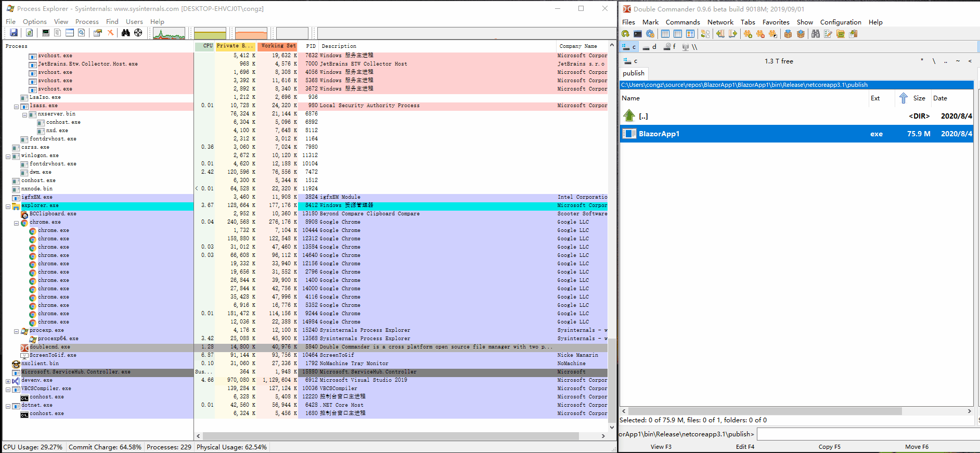Collapse the explorer.exe tree node
Screen dimensions: 980x453
[x=8, y=206]
